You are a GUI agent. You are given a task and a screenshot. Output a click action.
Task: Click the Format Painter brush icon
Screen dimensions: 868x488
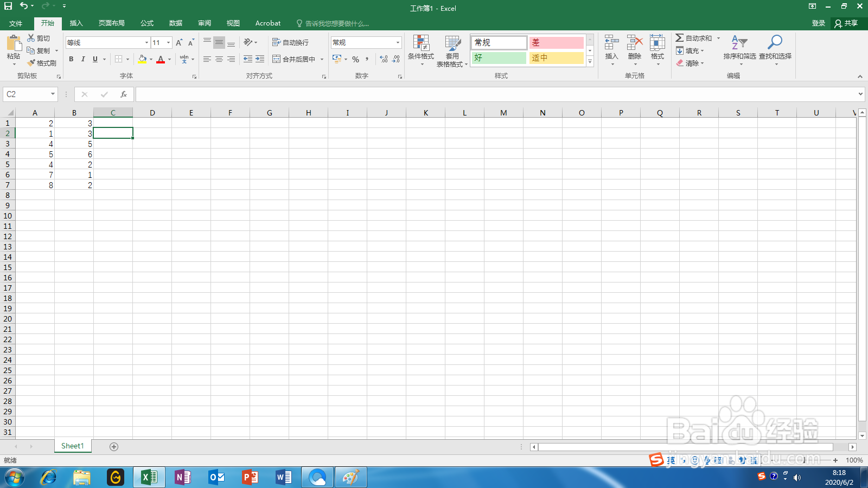point(31,63)
